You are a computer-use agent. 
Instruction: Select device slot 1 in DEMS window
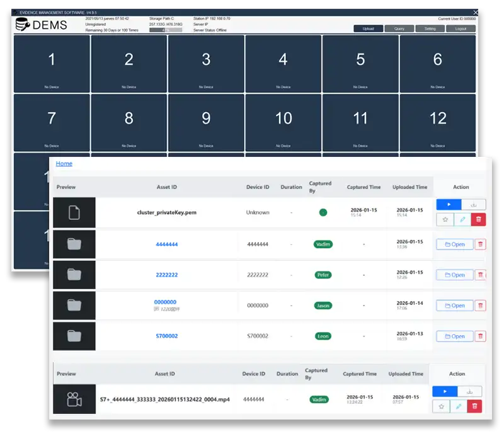pyautogui.click(x=52, y=64)
